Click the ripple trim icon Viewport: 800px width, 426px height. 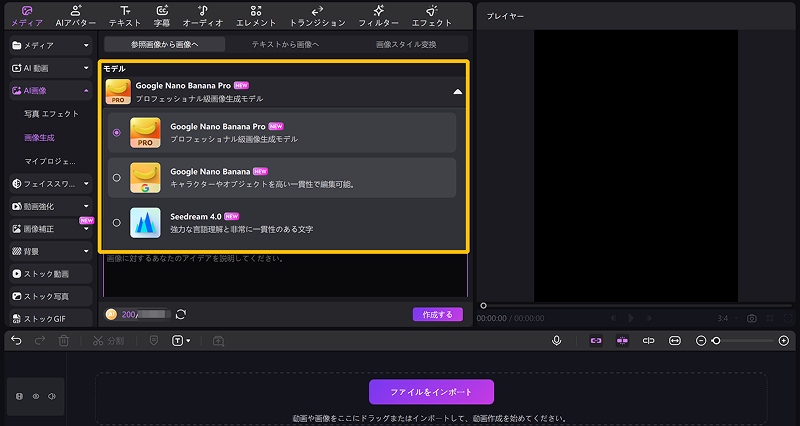pos(648,340)
